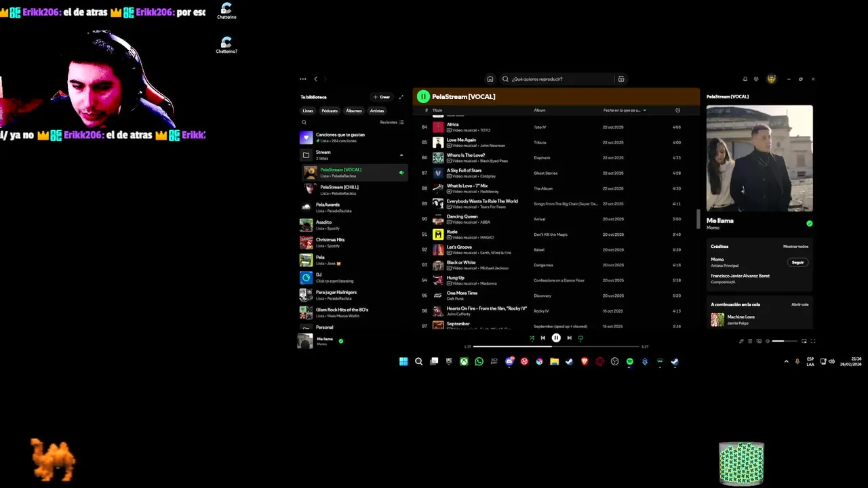Viewport: 868px width, 488px height.
Task: Click the library search magnifier icon
Action: tap(304, 123)
